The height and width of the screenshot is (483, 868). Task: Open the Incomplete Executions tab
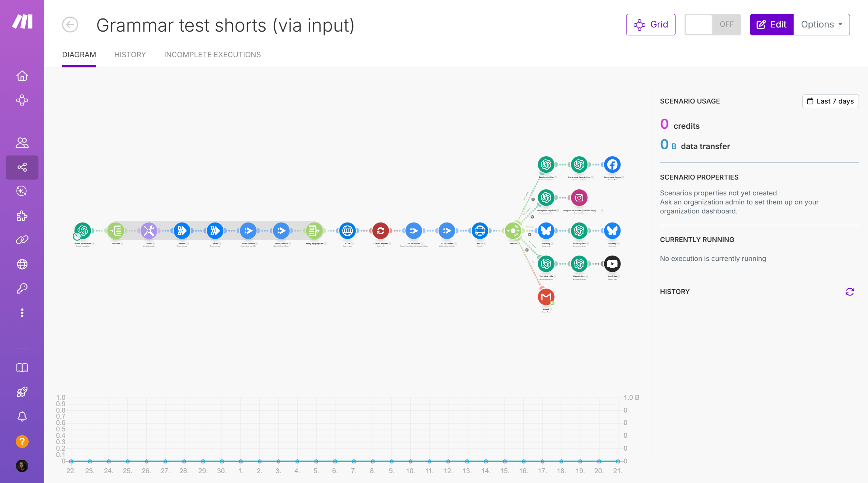coord(212,55)
